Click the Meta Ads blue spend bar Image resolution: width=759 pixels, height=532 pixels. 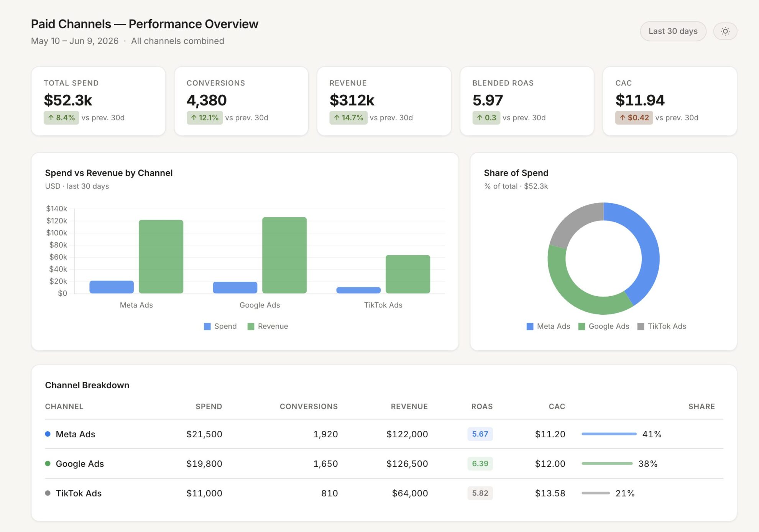point(112,287)
